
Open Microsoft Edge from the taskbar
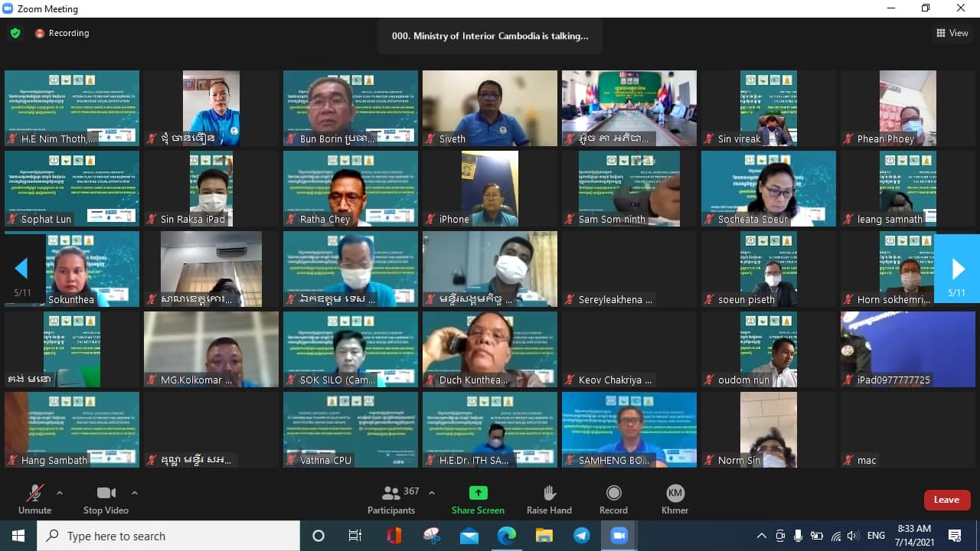pyautogui.click(x=507, y=536)
